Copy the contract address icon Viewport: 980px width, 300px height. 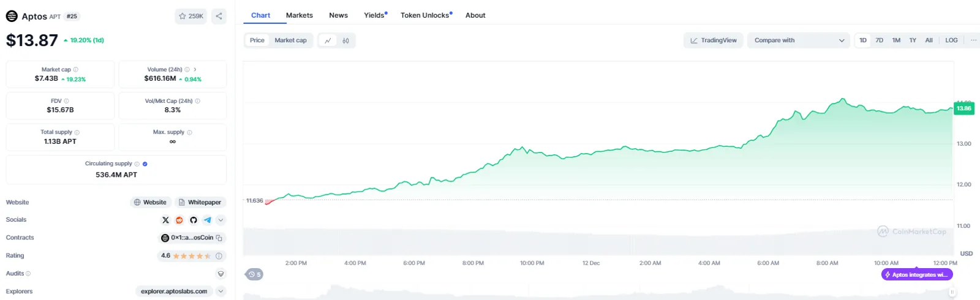(x=219, y=238)
